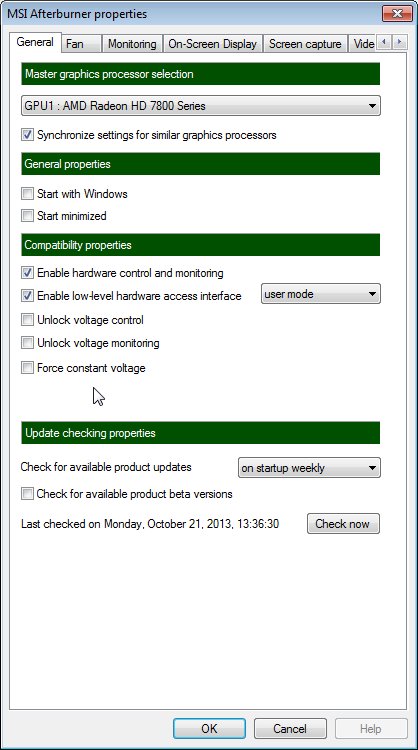Enable Start minimized checkbox
This screenshot has height=750, width=418.
(27, 216)
